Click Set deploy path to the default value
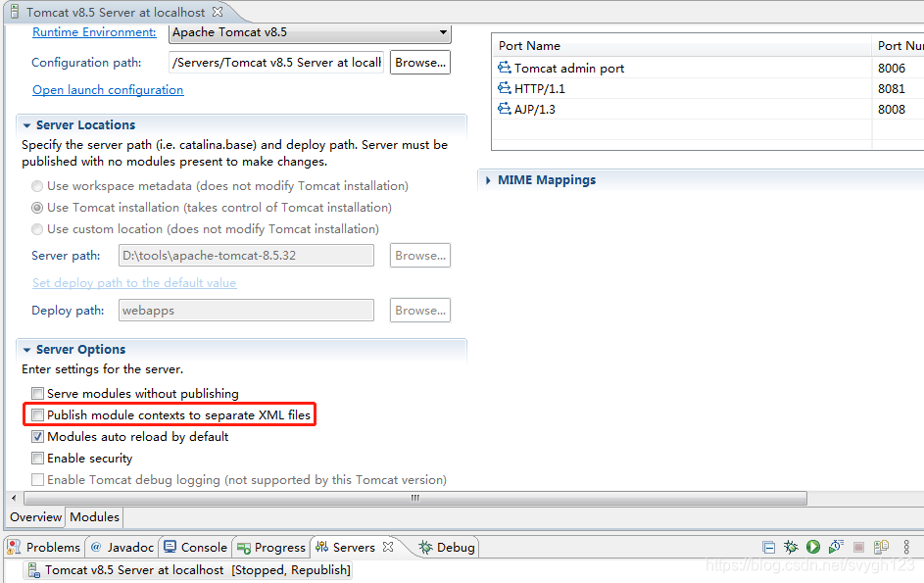This screenshot has width=924, height=583. tap(134, 283)
